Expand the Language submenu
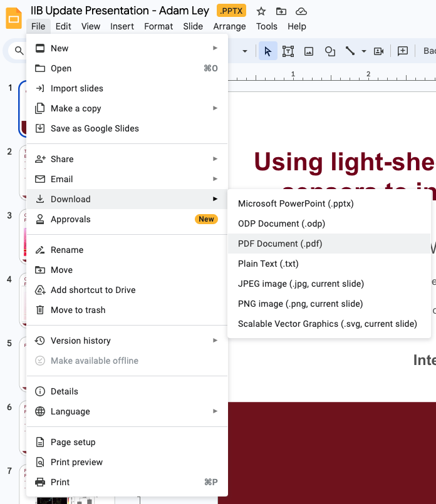Image resolution: width=436 pixels, height=504 pixels. pyautogui.click(x=215, y=411)
